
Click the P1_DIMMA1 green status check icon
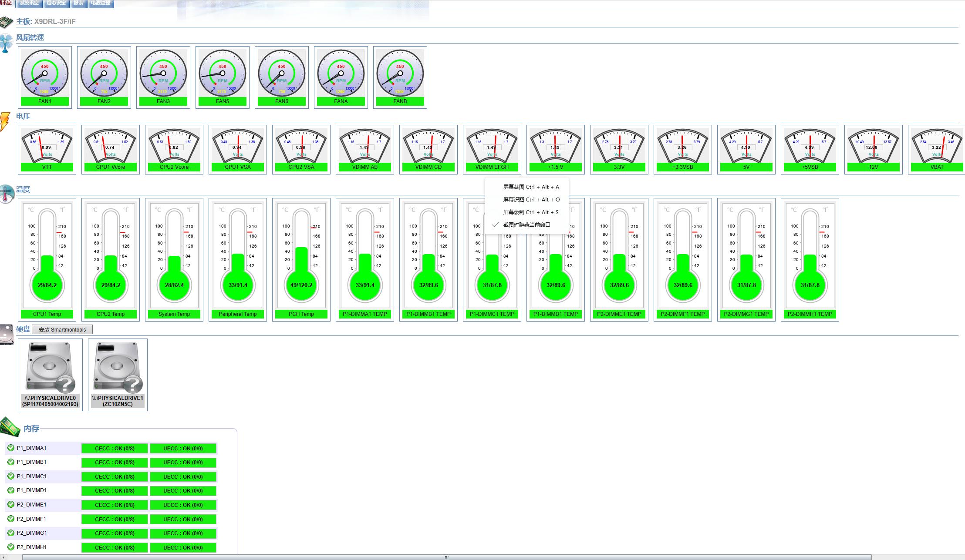(11, 448)
